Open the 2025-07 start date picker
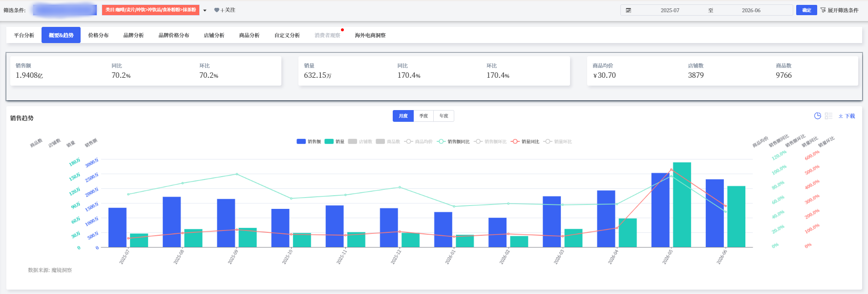 [x=670, y=10]
